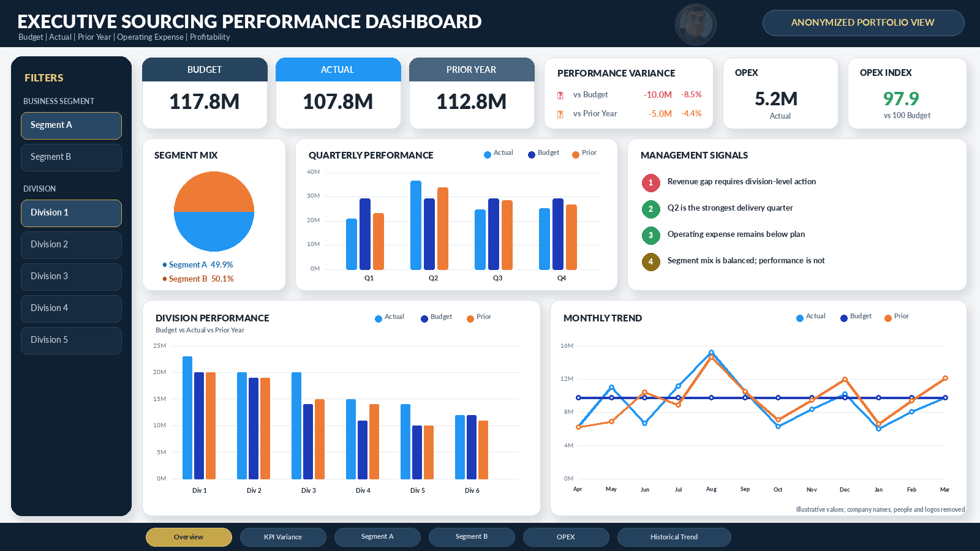Open the KPI Variance tab

tap(283, 537)
